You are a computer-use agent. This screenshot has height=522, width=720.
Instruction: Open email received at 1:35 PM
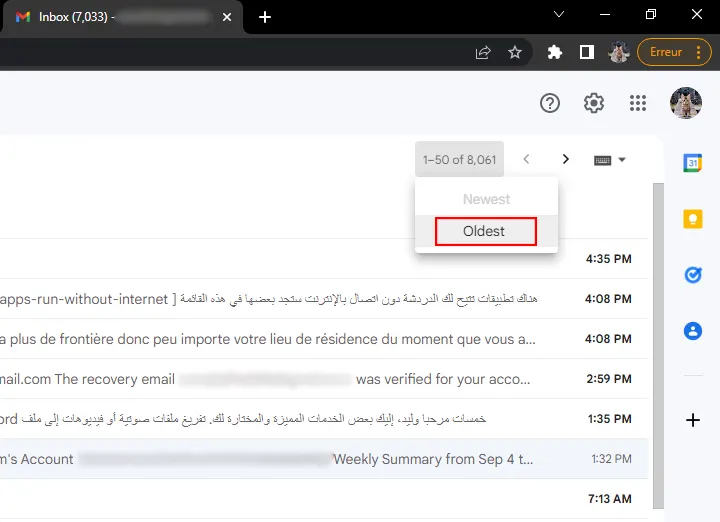pos(324,419)
